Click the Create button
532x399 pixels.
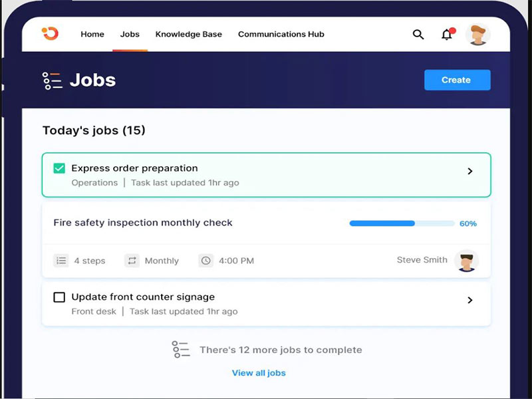pos(457,80)
